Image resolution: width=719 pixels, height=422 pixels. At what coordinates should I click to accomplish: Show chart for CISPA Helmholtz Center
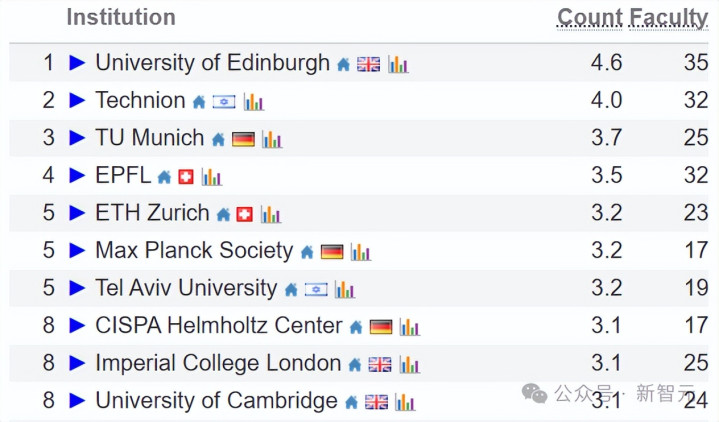pyautogui.click(x=409, y=327)
